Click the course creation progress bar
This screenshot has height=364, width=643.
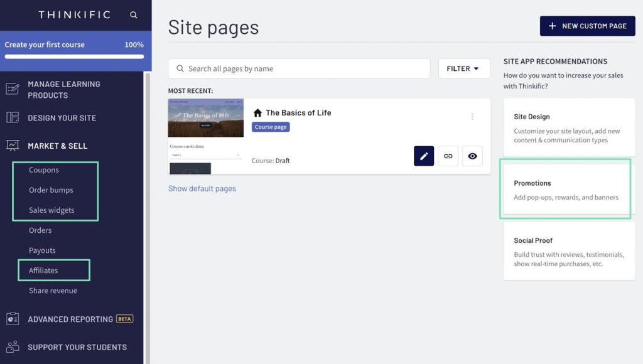(74, 56)
